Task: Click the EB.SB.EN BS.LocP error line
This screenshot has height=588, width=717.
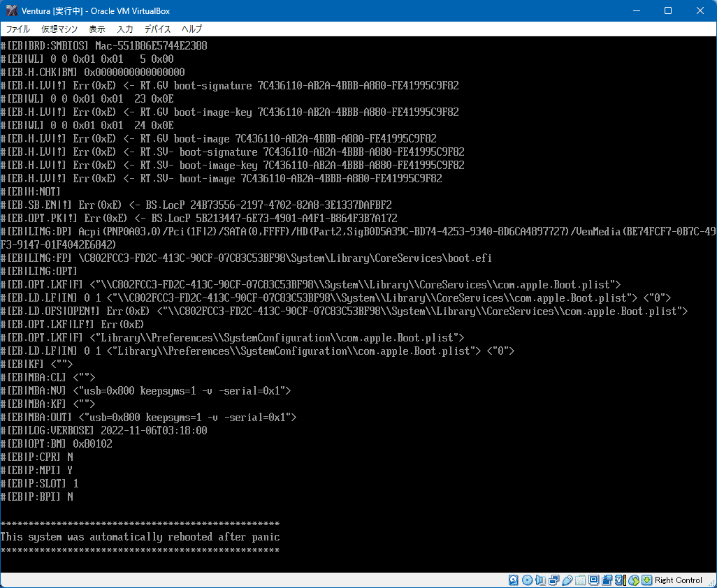Action: tap(196, 205)
